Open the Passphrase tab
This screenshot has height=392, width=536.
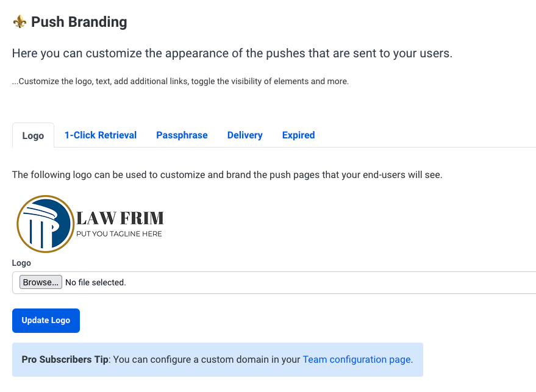point(182,135)
